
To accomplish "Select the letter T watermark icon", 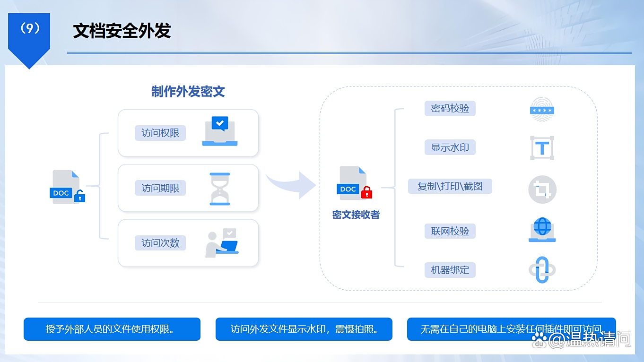I will pos(542,147).
